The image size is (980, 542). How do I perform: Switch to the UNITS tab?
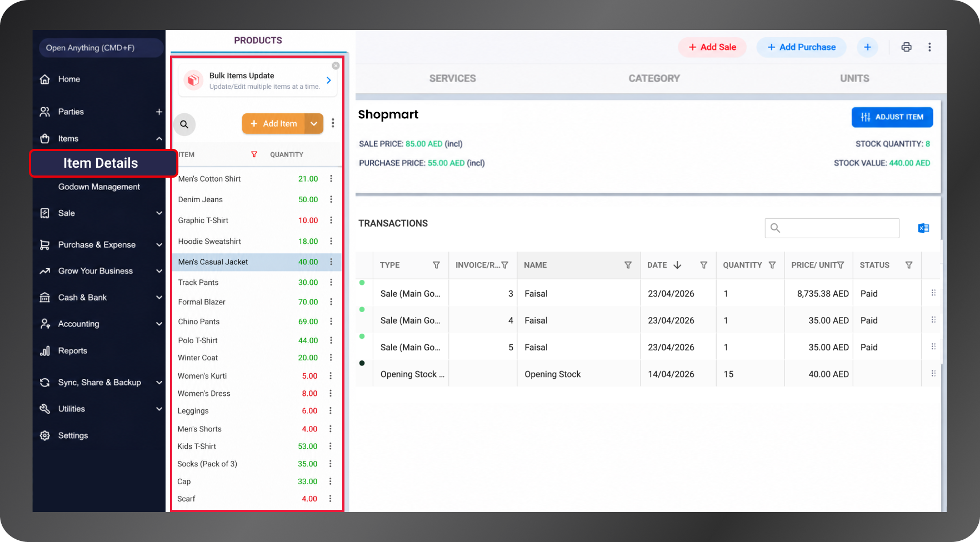click(x=854, y=78)
